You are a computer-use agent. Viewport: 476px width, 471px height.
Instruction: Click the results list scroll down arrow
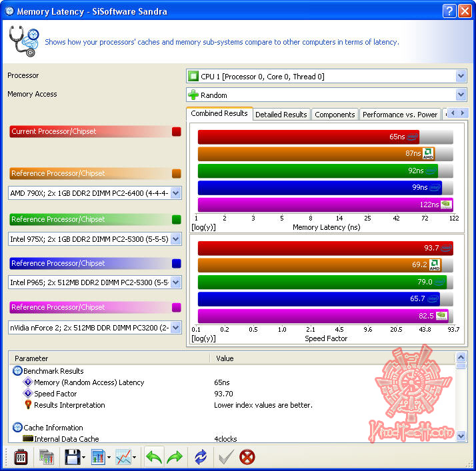tap(461, 436)
